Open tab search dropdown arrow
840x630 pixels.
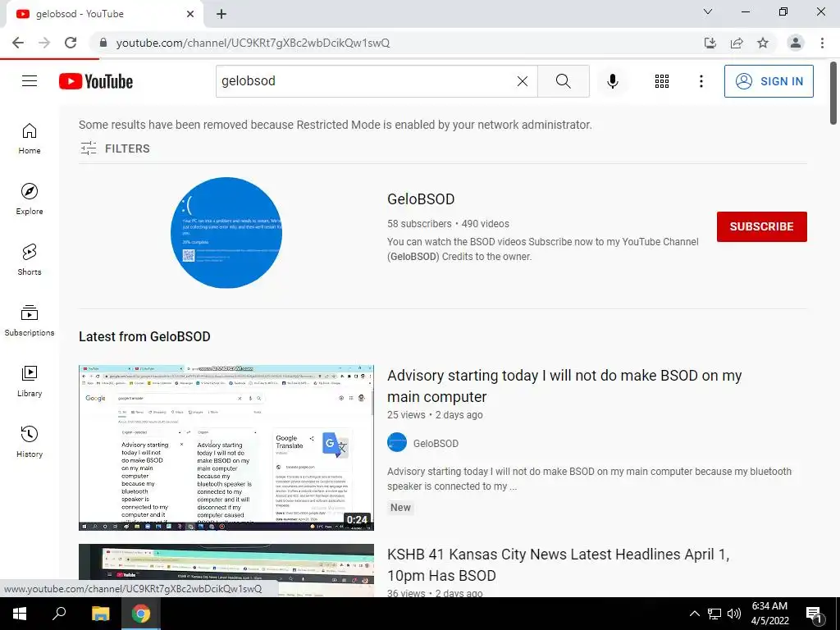coord(708,11)
